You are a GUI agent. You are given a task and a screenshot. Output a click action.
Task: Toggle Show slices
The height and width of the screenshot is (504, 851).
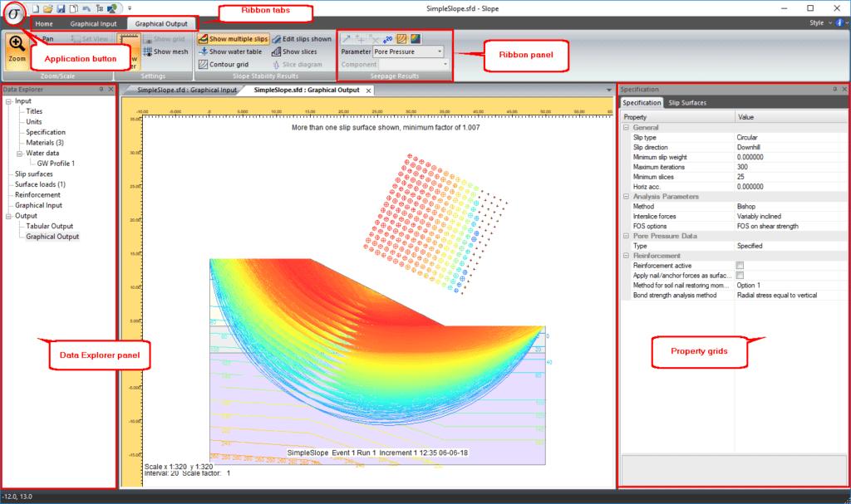click(x=295, y=51)
